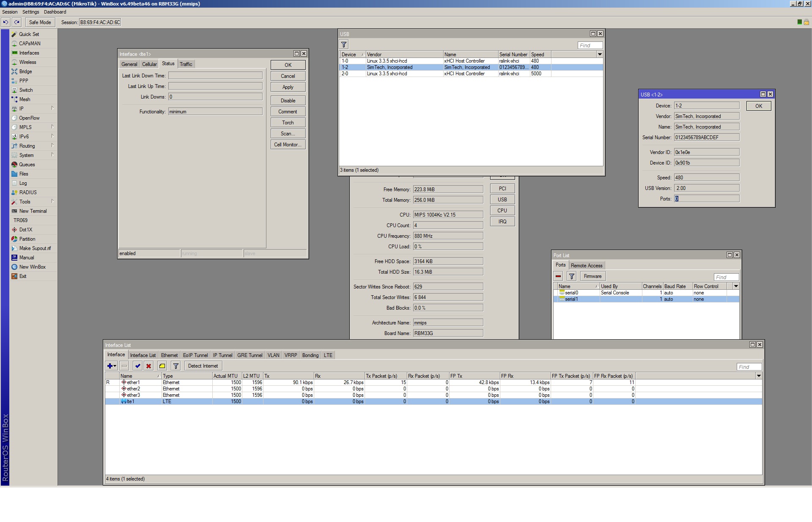Open Quick Set in sidebar
The width and height of the screenshot is (812, 522).
29,34
